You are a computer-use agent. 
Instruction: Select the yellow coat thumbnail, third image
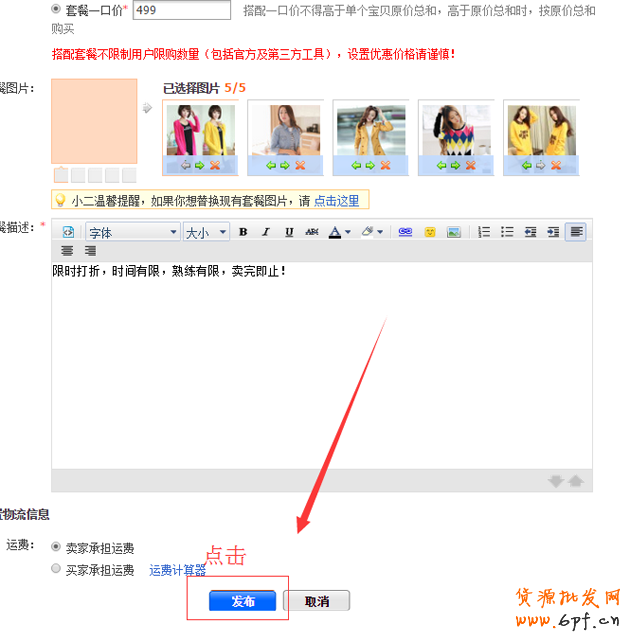pyautogui.click(x=370, y=130)
